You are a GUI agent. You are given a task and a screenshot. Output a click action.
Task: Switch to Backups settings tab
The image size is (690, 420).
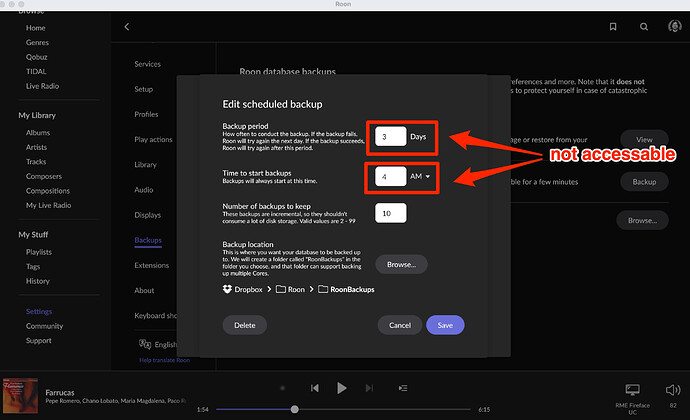[148, 240]
